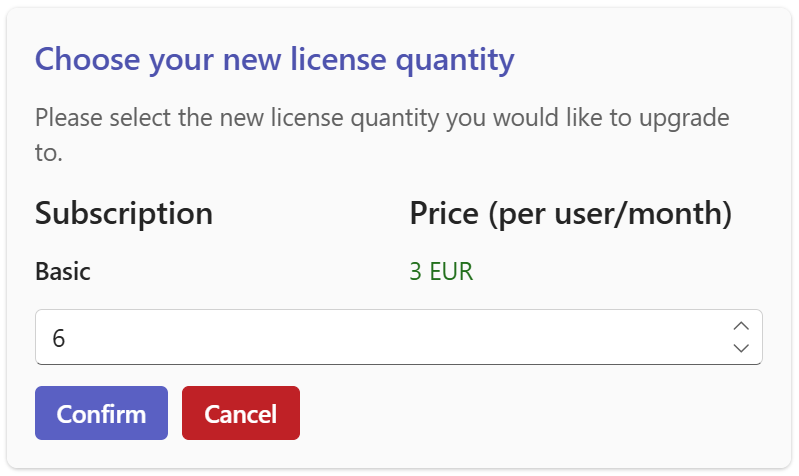The image size is (799, 476).
Task: Increase license quantity with the up arrow
Action: (741, 326)
